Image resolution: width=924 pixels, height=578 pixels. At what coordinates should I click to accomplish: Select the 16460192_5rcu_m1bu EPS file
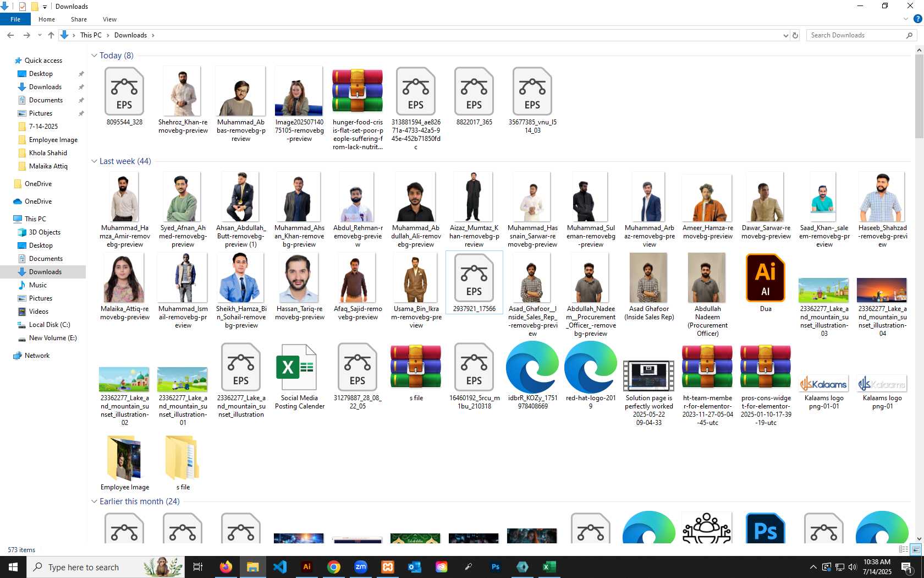[x=474, y=377]
